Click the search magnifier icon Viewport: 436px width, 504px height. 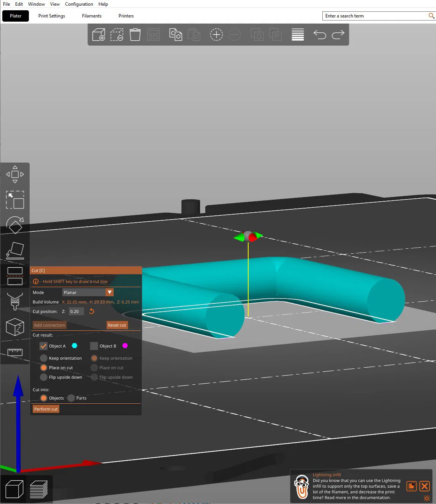pos(431,16)
